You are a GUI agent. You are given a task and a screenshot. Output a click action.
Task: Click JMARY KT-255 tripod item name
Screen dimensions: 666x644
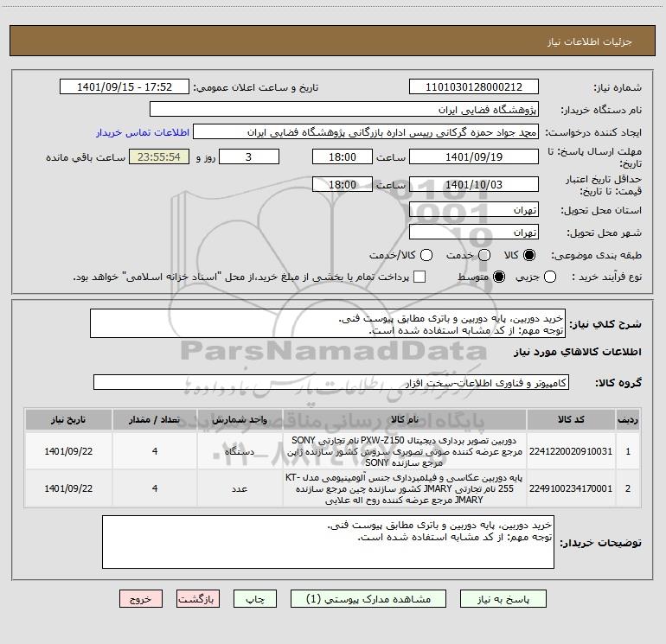[x=405, y=488]
